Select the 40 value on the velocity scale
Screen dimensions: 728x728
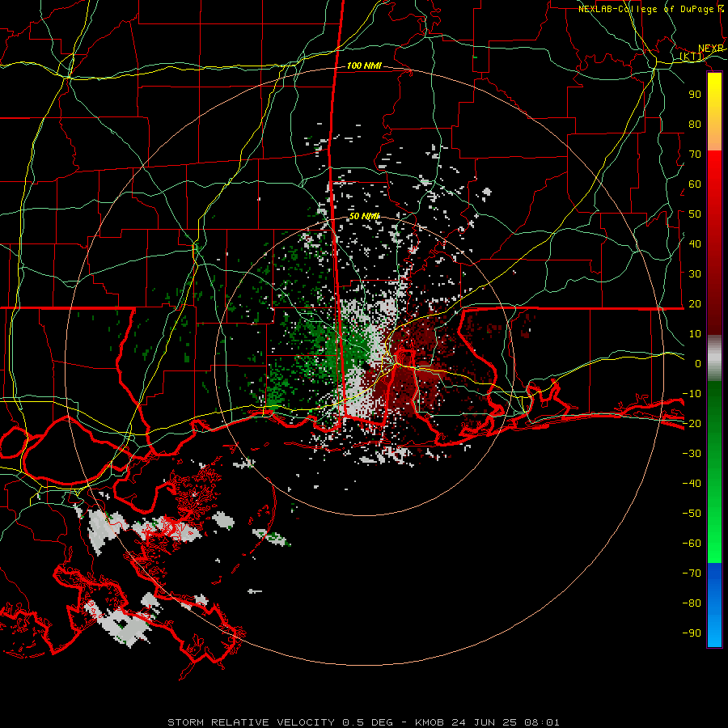click(695, 243)
